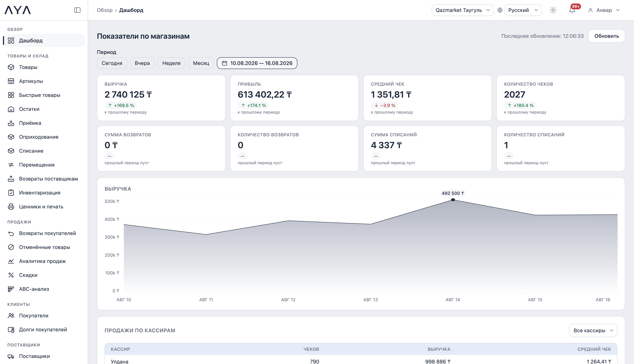Click the Средний чек column header in table
This screenshot has width=634, height=364.
[594, 349]
